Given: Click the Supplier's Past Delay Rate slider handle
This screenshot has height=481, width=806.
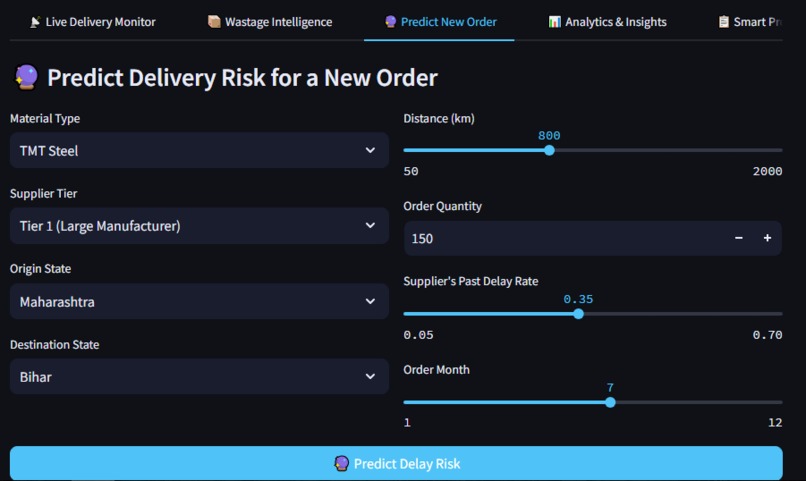Looking at the screenshot, I should [578, 313].
